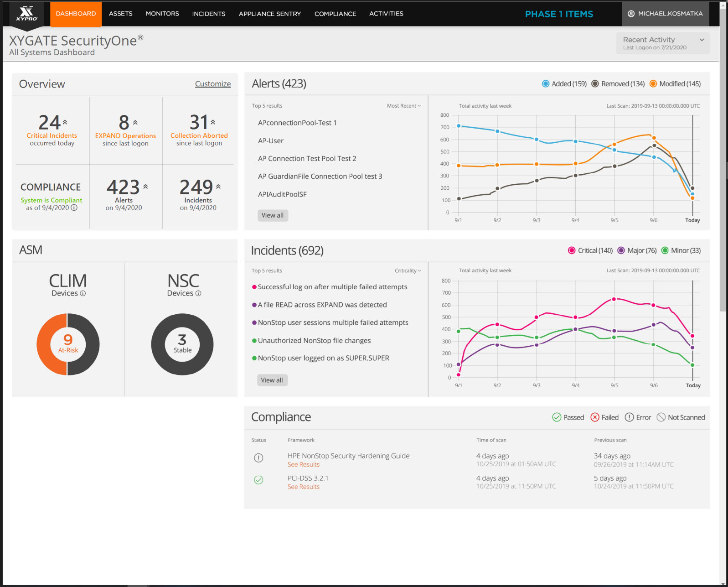Image resolution: width=728 pixels, height=587 pixels.
Task: Click the Customize link in Overview
Action: [213, 84]
